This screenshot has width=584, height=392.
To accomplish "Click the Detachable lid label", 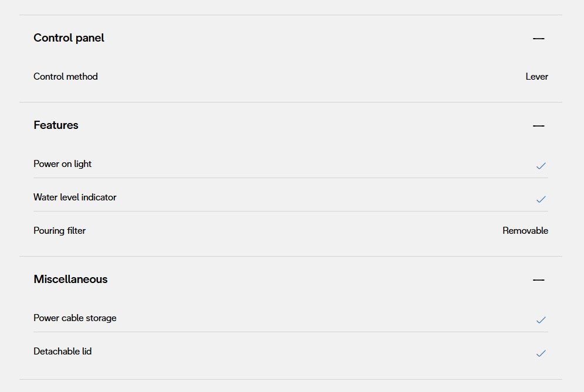I will [63, 352].
